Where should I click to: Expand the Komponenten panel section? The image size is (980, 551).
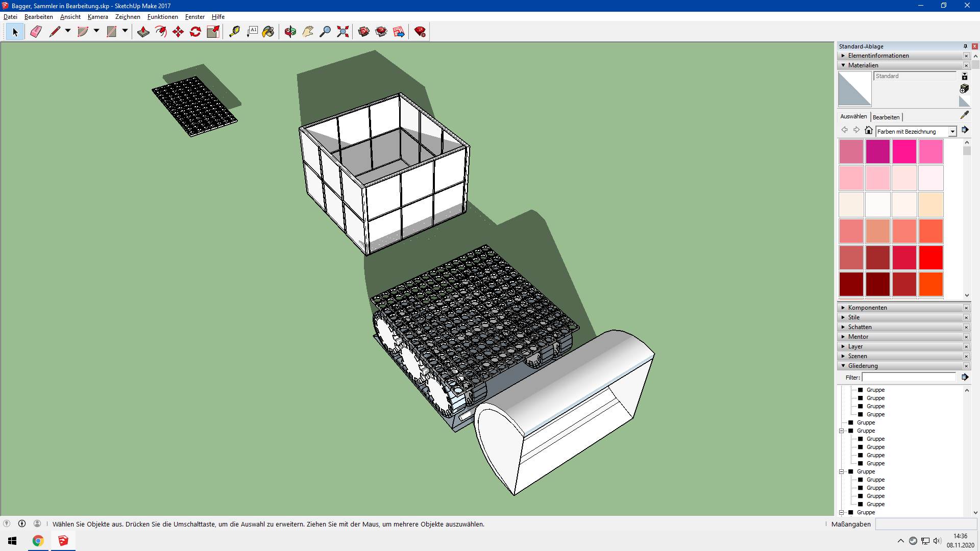(843, 308)
